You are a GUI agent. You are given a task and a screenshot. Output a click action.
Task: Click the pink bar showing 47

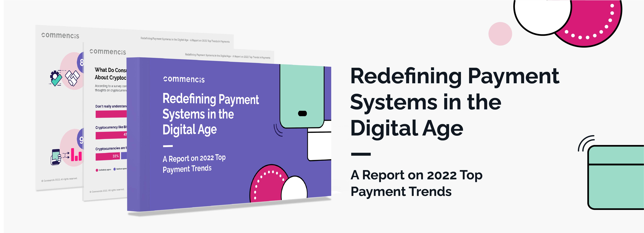(111, 135)
